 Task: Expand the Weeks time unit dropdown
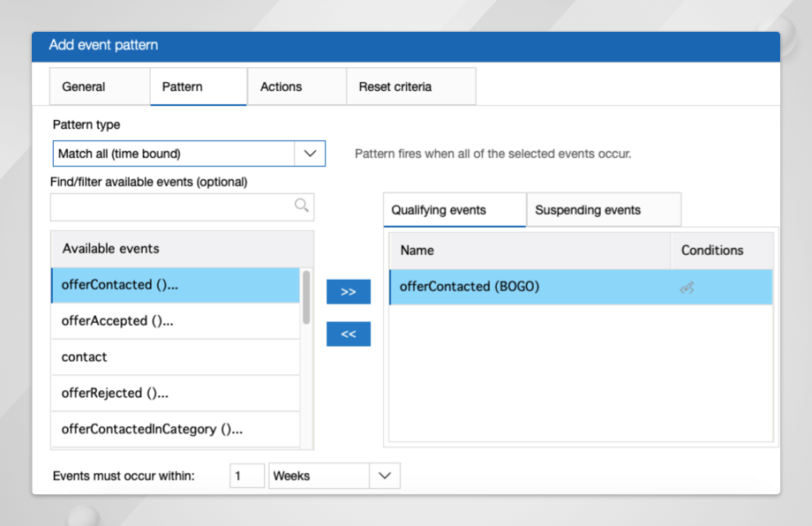[334, 476]
